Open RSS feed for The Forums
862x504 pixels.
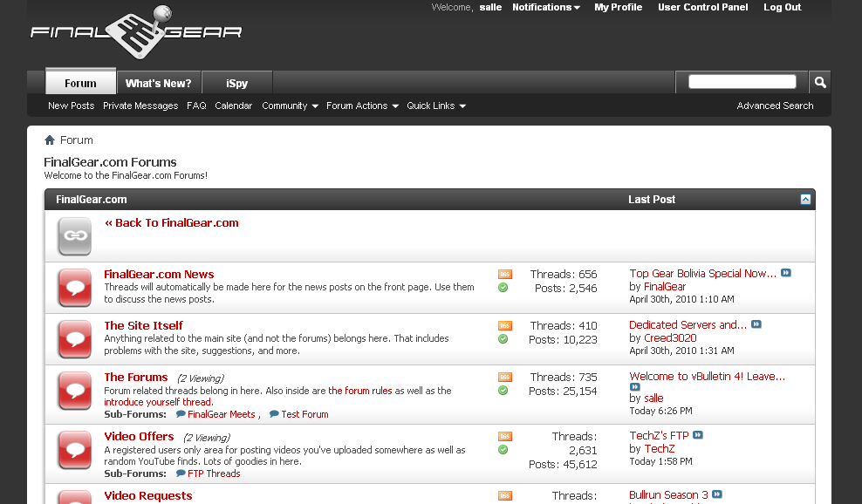pos(504,377)
